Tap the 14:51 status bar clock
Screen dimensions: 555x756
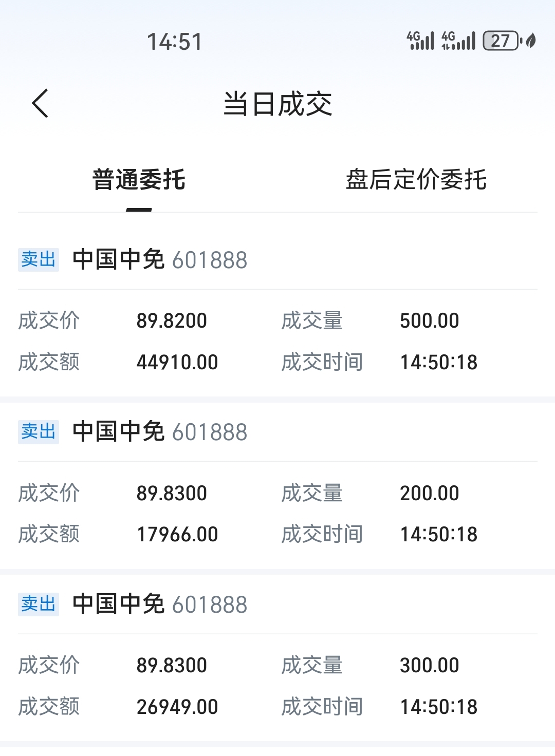coord(175,42)
